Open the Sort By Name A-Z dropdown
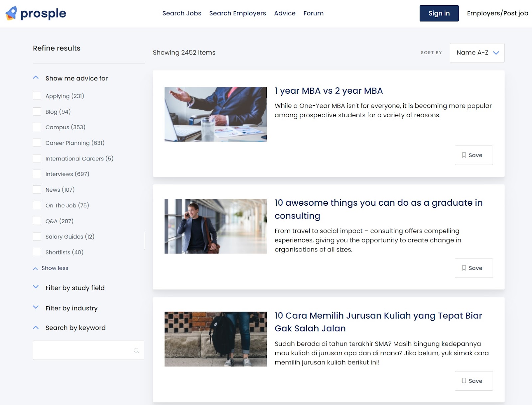Viewport: 532px width, 405px height. point(477,53)
